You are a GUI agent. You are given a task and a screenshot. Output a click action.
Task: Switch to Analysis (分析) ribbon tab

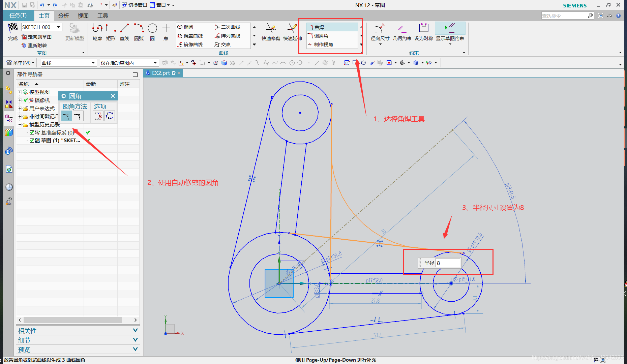[64, 16]
